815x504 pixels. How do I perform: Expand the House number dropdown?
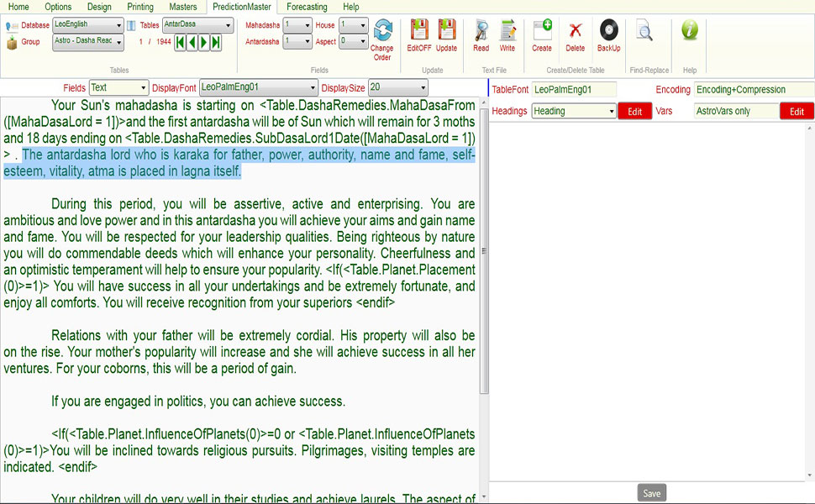pyautogui.click(x=354, y=25)
